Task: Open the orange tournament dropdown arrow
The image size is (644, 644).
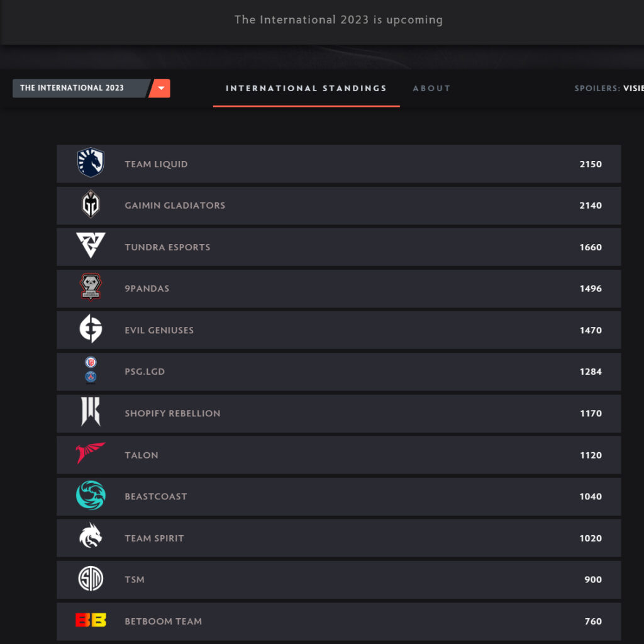Action: 160,88
